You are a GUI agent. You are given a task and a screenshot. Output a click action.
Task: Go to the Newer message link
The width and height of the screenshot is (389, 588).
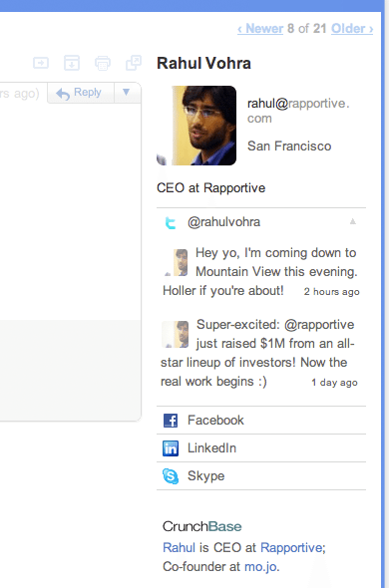tap(260, 29)
